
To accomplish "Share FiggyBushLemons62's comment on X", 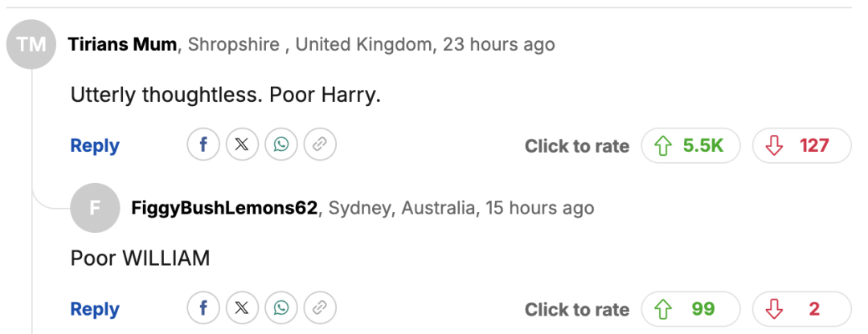I will [x=242, y=308].
